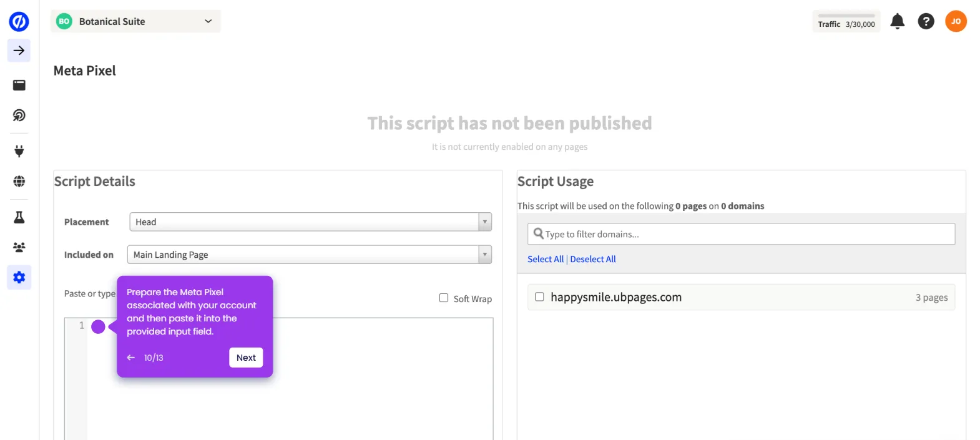Click line number 1 in editor gutter

coord(81,325)
